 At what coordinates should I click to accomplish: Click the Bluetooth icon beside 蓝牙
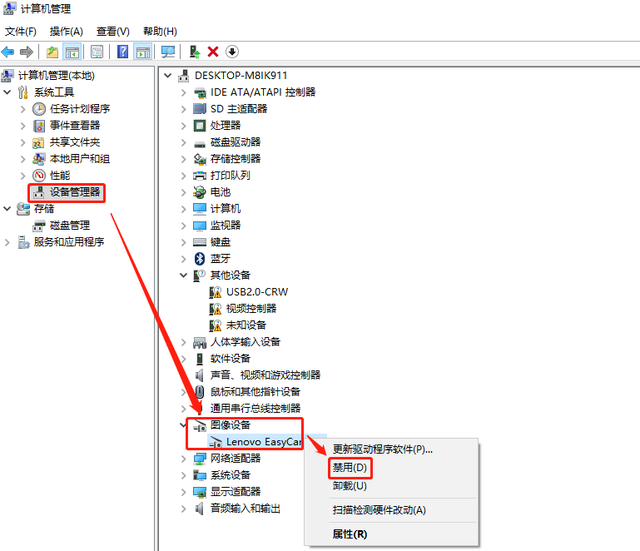coord(200,258)
